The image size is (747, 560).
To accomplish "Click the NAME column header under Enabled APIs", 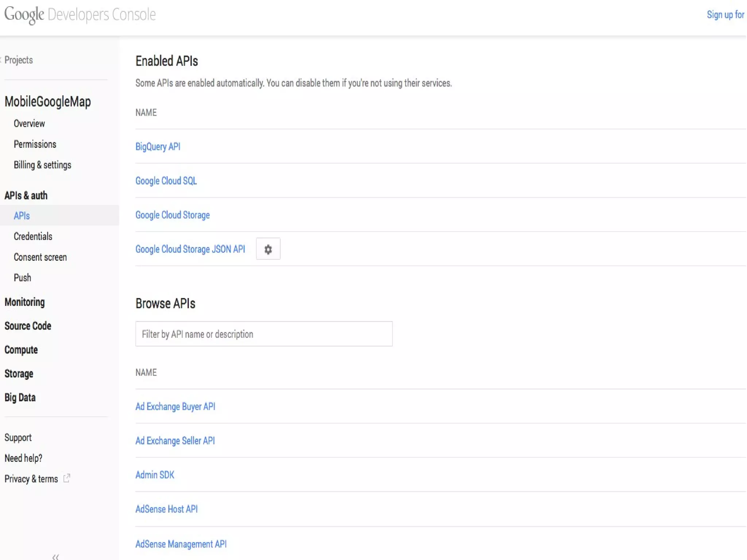I will coord(146,112).
